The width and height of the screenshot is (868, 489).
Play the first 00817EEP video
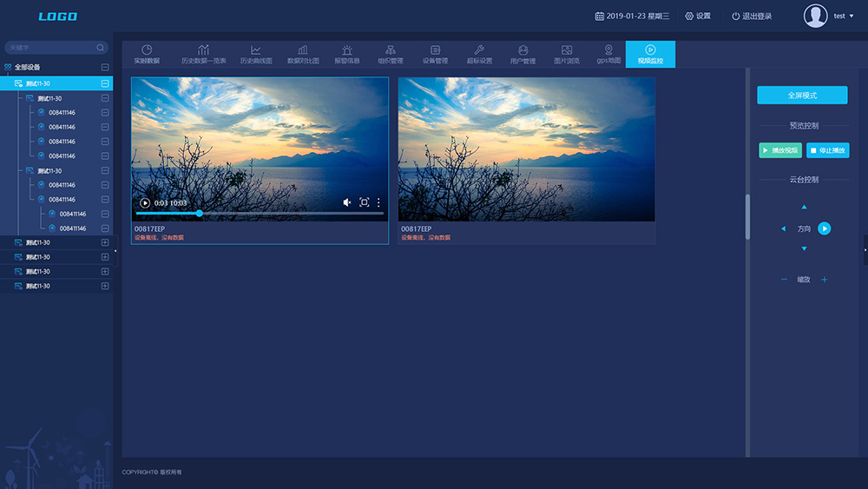(x=145, y=202)
